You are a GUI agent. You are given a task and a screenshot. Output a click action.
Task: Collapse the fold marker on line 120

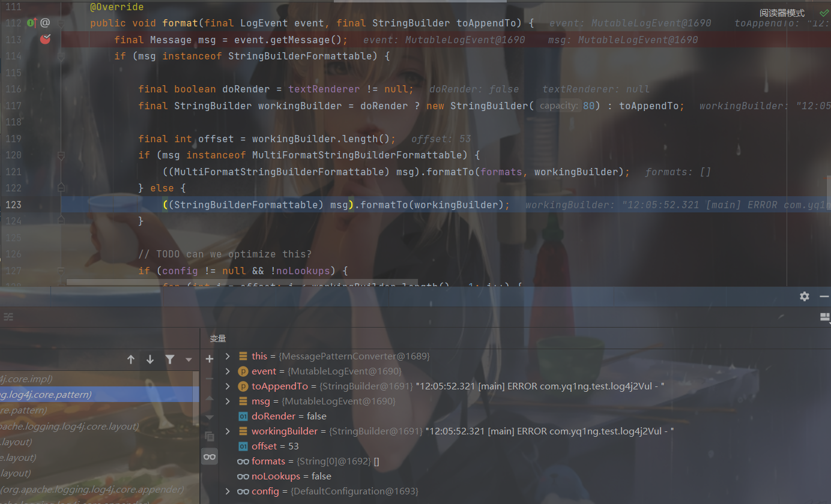click(61, 155)
